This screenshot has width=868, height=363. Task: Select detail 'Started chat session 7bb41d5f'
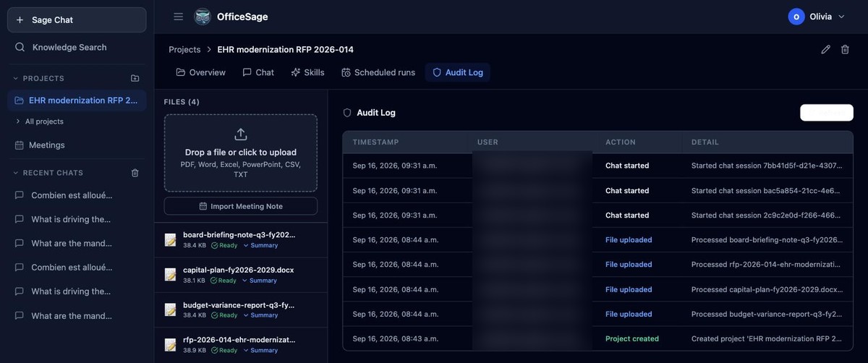click(767, 166)
